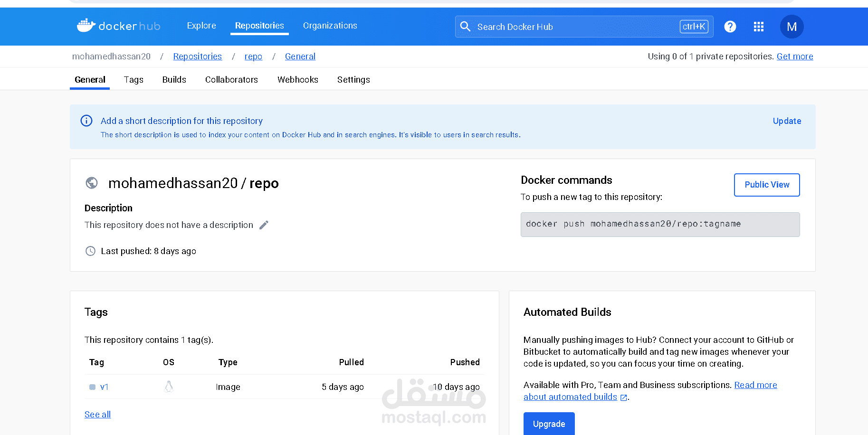Screen dimensions: 868x435
Task: Click the docker push command box
Action: tap(660, 224)
